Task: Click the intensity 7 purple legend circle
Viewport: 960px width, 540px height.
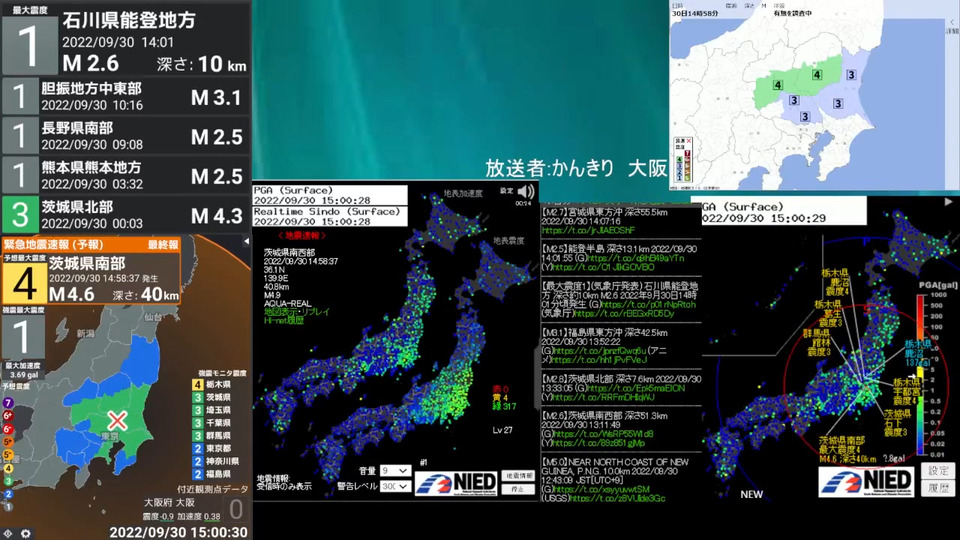Action: pos(8,403)
